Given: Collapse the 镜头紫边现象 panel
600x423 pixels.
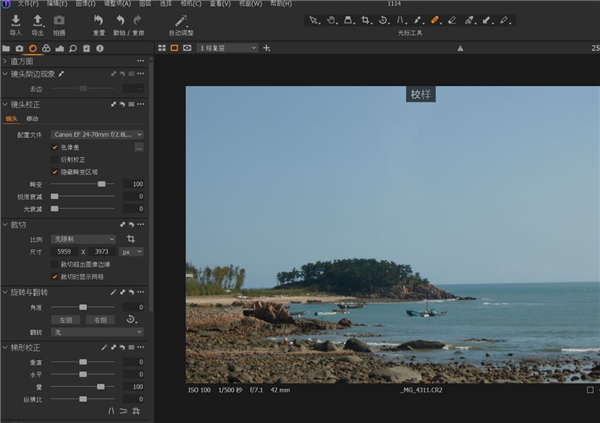Looking at the screenshot, I should tap(5, 73).
